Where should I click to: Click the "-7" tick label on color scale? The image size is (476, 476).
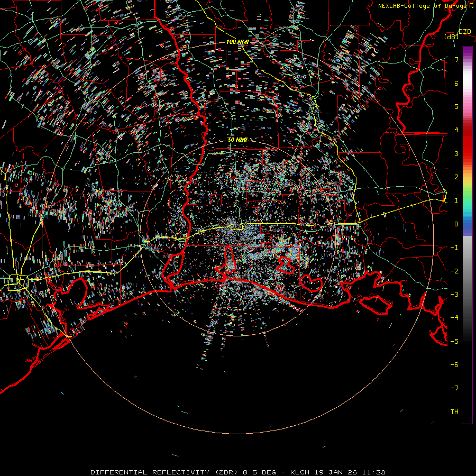point(454,388)
